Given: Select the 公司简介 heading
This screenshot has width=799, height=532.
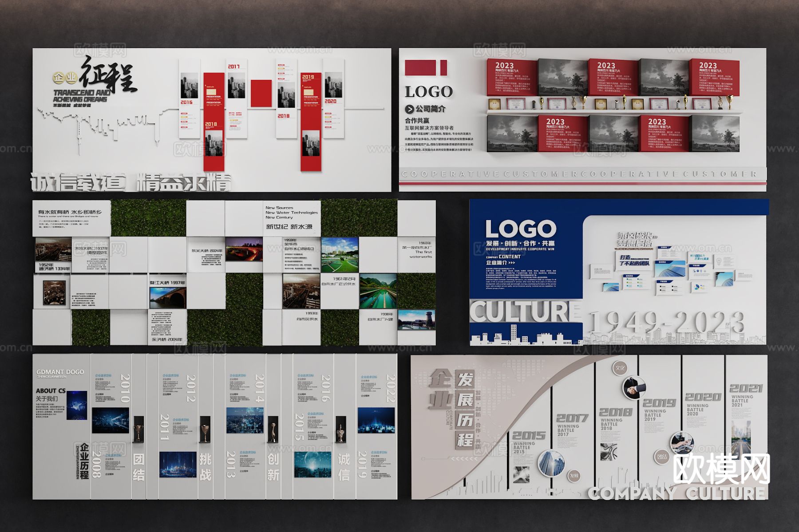Looking at the screenshot, I should click(431, 109).
